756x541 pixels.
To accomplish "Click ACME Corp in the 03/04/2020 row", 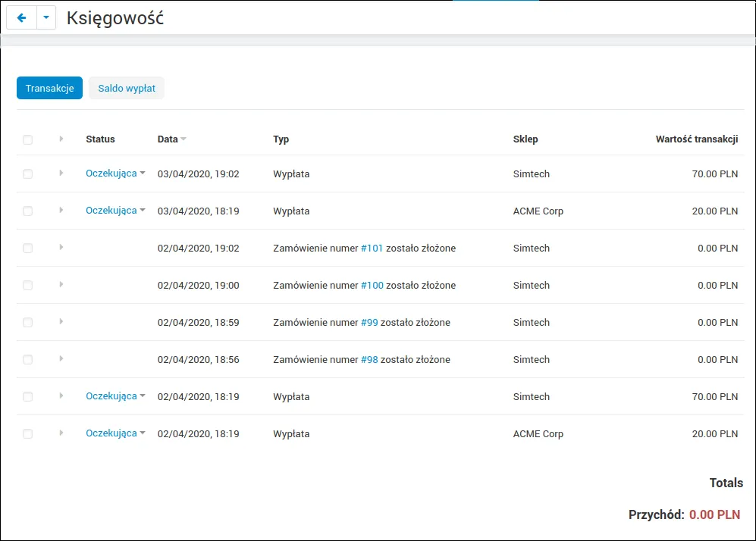I will (x=538, y=211).
